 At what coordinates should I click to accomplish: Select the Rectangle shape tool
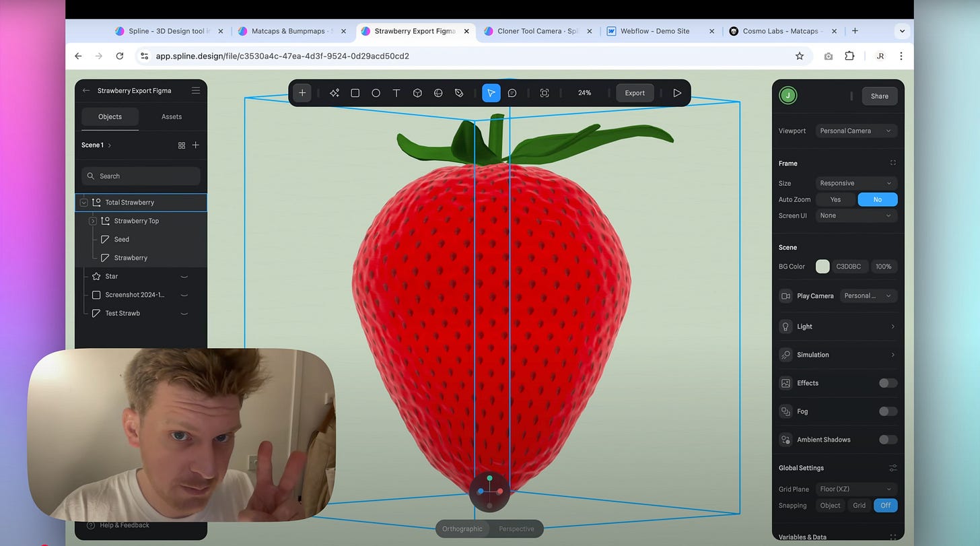pos(355,93)
